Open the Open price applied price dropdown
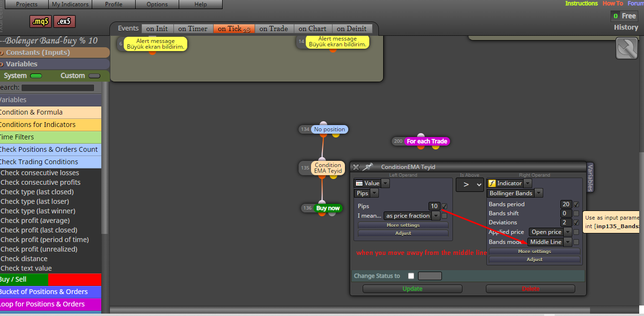This screenshot has height=316, width=644. tap(567, 232)
